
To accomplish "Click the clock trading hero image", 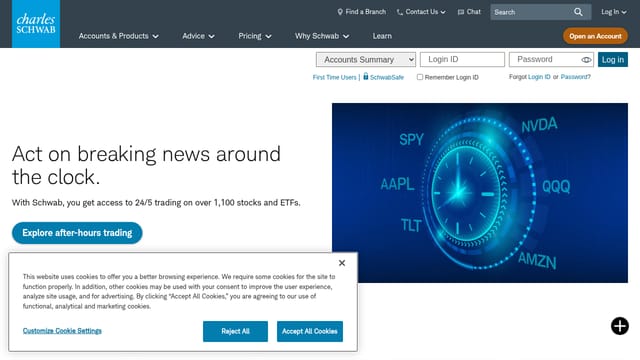I will 480,193.
